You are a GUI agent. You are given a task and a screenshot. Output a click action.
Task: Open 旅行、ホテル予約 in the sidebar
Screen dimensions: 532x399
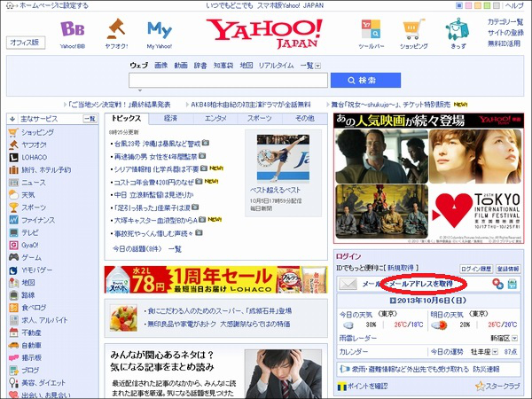(x=46, y=170)
